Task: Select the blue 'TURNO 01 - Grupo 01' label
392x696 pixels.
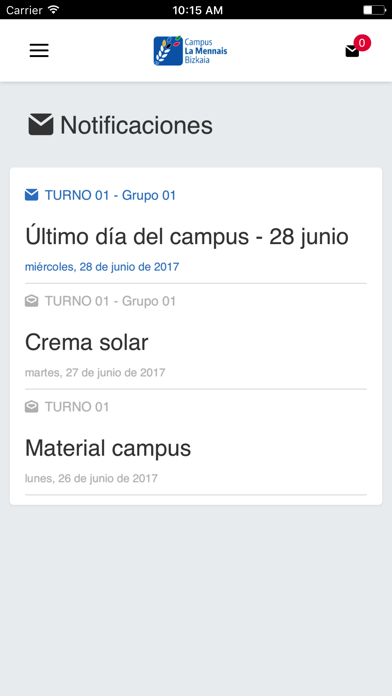Action: click(110, 195)
